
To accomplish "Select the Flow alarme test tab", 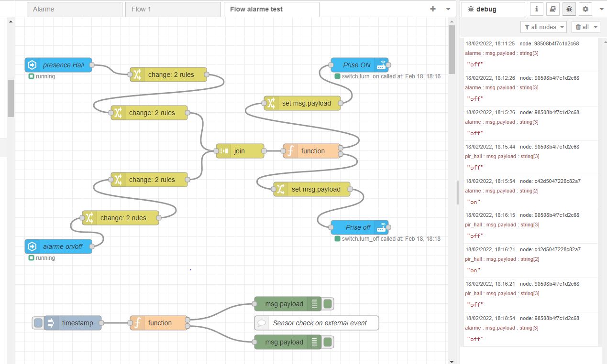I will point(271,9).
